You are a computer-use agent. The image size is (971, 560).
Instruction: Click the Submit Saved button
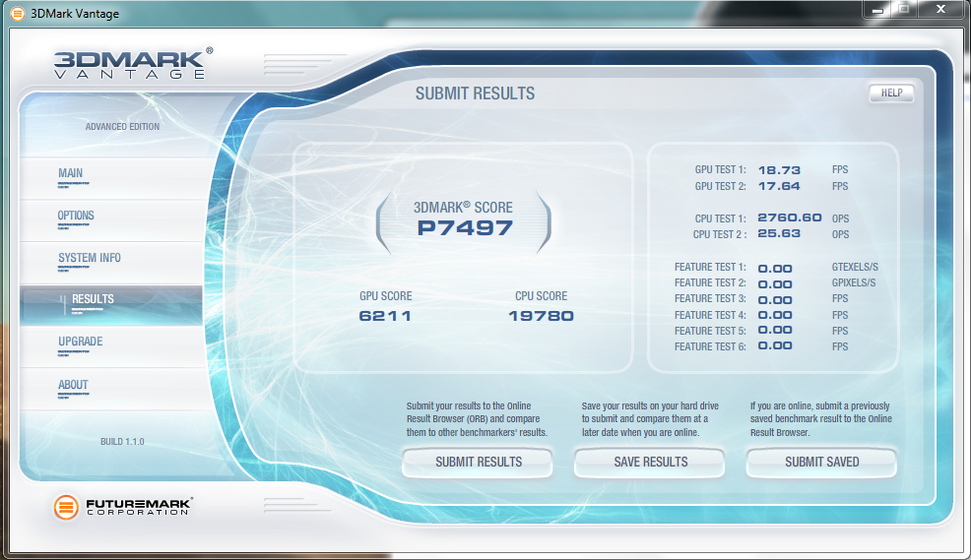coord(821,463)
